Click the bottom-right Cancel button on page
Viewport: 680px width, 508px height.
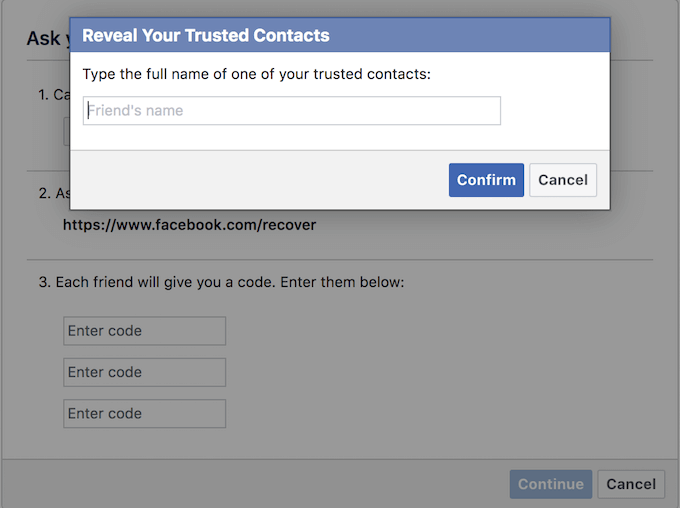(x=631, y=484)
